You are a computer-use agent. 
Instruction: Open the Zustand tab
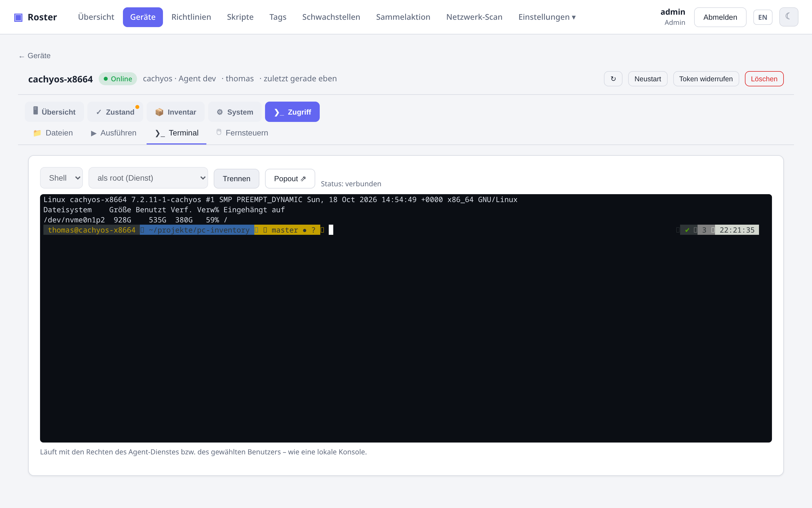(115, 112)
